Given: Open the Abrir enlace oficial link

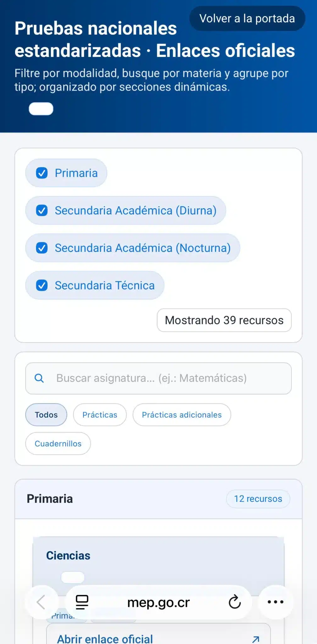Looking at the screenshot, I should coord(105,638).
